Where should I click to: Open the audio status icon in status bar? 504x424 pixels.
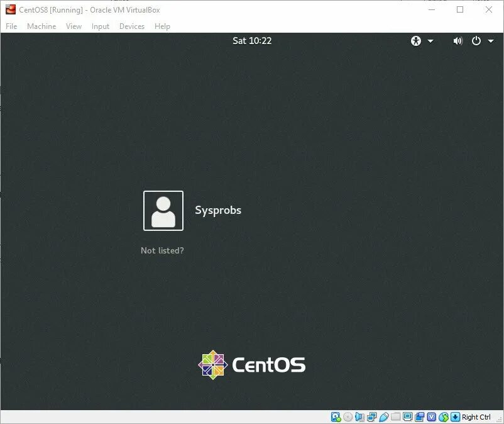(x=359, y=417)
